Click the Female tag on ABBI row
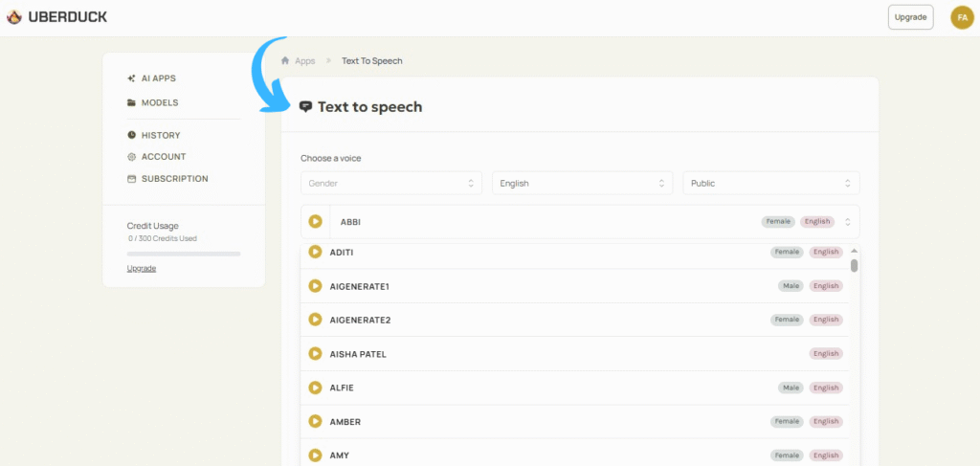Screen dimensions: 980x466 (778, 221)
